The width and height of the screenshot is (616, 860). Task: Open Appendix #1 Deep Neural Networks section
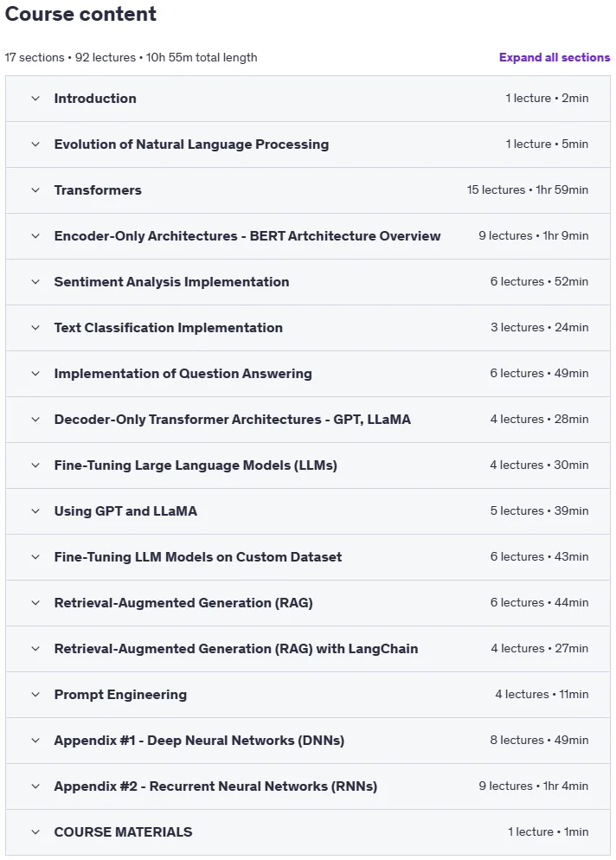[x=308, y=741]
